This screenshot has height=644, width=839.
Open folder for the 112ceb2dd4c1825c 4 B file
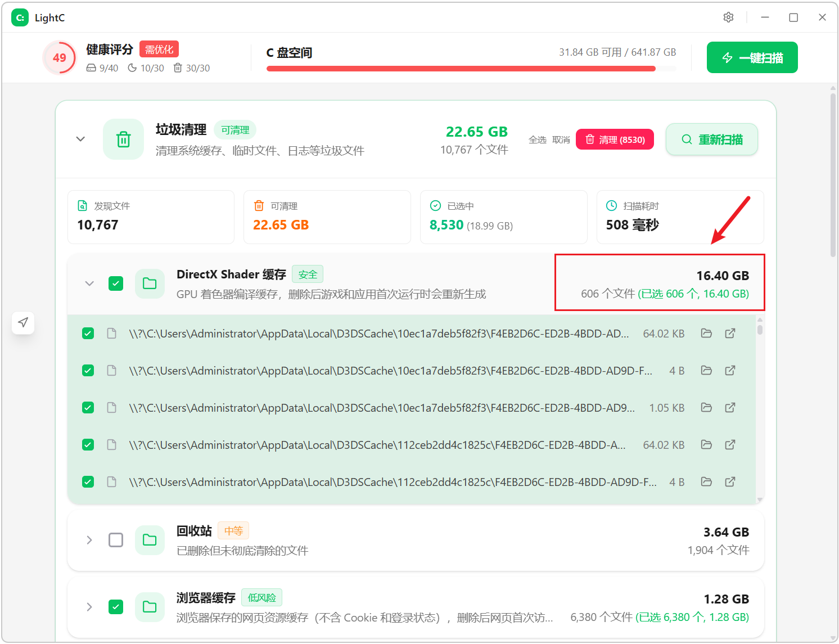point(706,482)
